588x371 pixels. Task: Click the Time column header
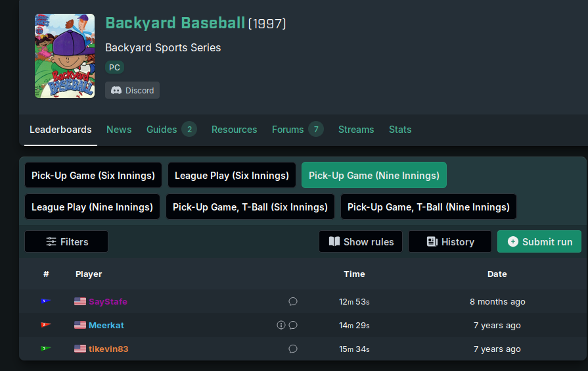(354, 274)
